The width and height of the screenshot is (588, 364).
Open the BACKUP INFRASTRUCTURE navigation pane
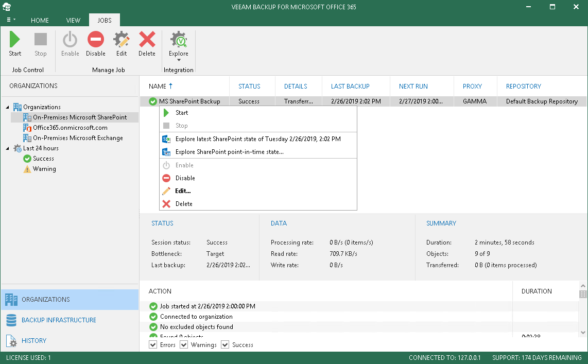pyautogui.click(x=70, y=320)
